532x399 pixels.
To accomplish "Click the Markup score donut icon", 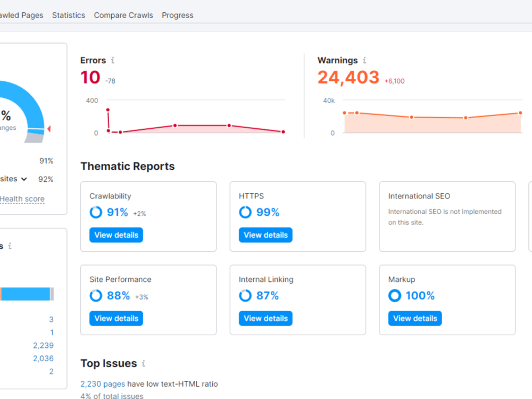I will click(395, 295).
